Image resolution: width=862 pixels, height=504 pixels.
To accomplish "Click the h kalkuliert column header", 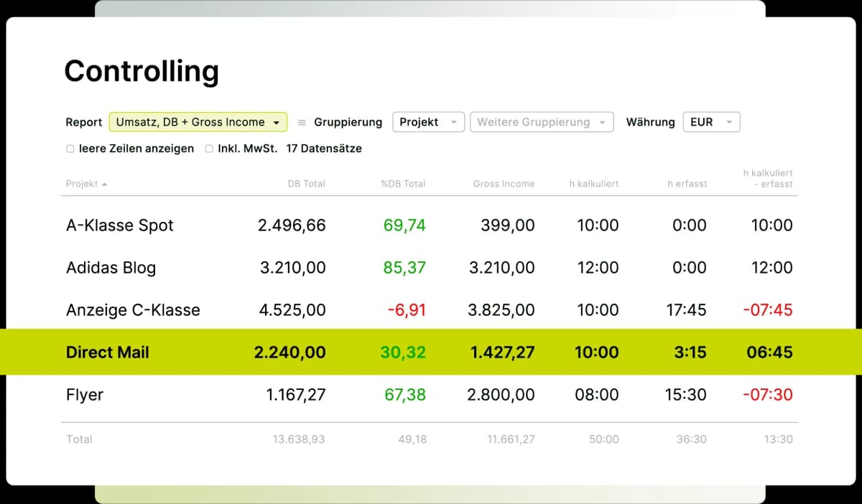I will (x=593, y=184).
